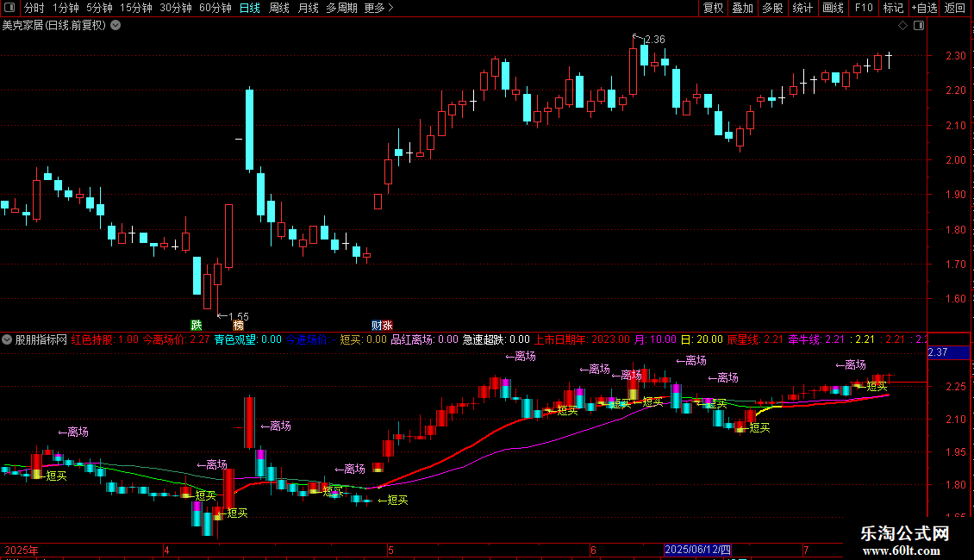The height and width of the screenshot is (560, 974).
Task: Click 今离场价: 2.27 indicator value
Action: tap(177, 339)
